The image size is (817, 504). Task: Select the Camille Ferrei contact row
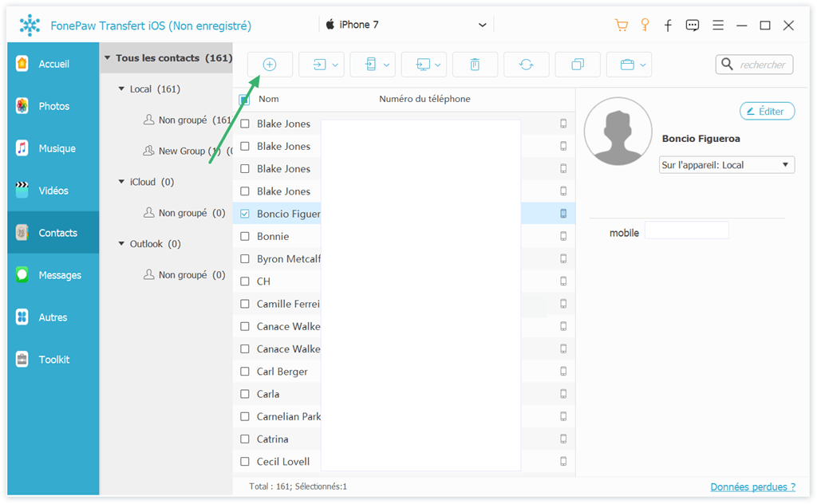pos(404,304)
